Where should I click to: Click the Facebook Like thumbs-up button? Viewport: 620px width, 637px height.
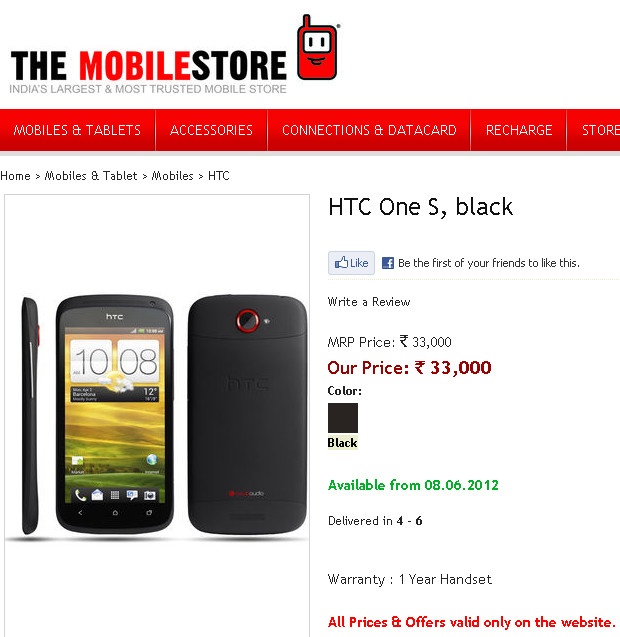coord(351,263)
